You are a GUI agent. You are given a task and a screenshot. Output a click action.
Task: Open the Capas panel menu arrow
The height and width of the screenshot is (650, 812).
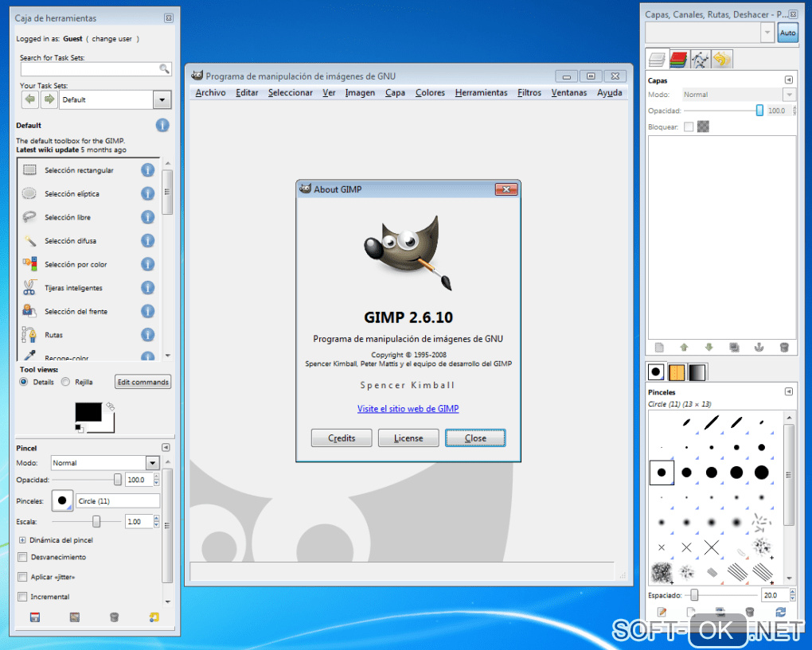(788, 80)
